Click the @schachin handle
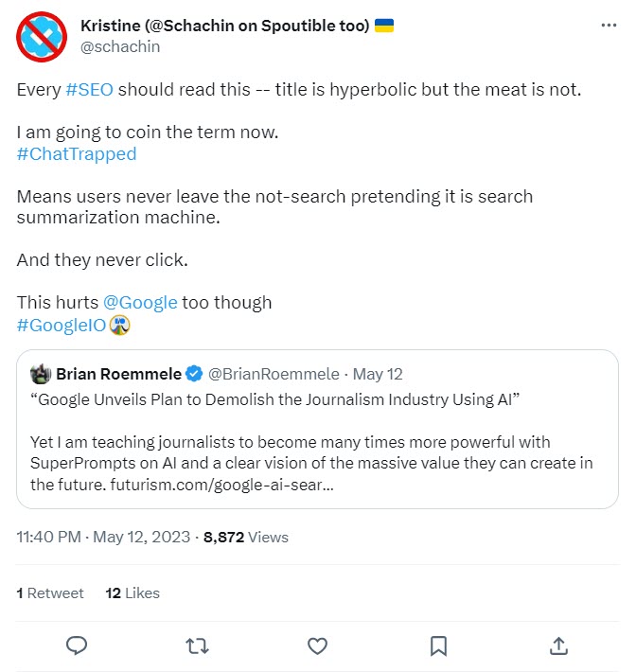This screenshot has width=636, height=672. [x=121, y=46]
